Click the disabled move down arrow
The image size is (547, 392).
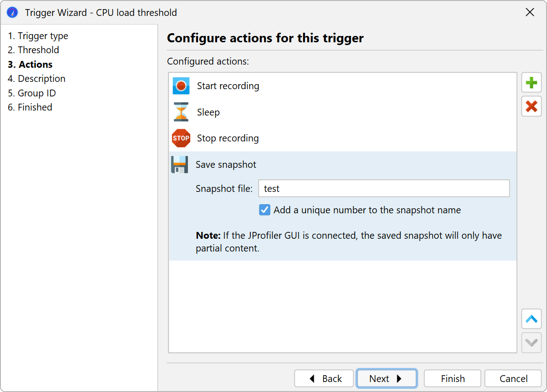531,342
